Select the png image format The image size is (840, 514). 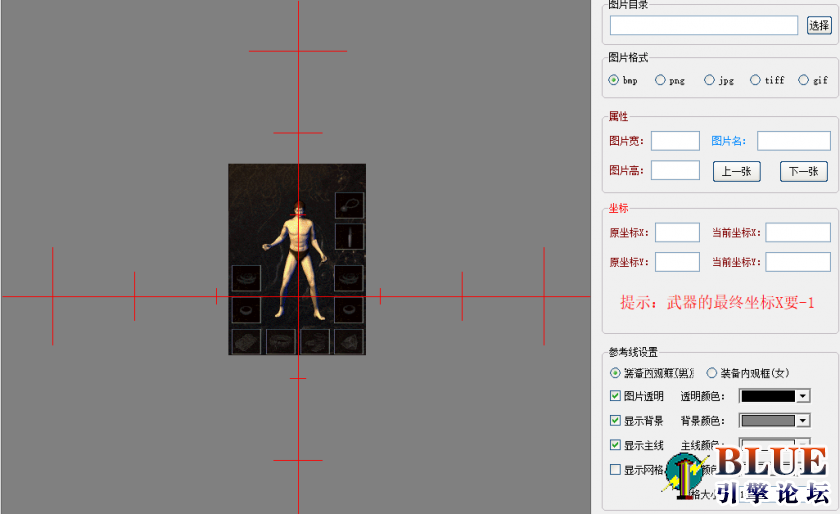(660, 80)
